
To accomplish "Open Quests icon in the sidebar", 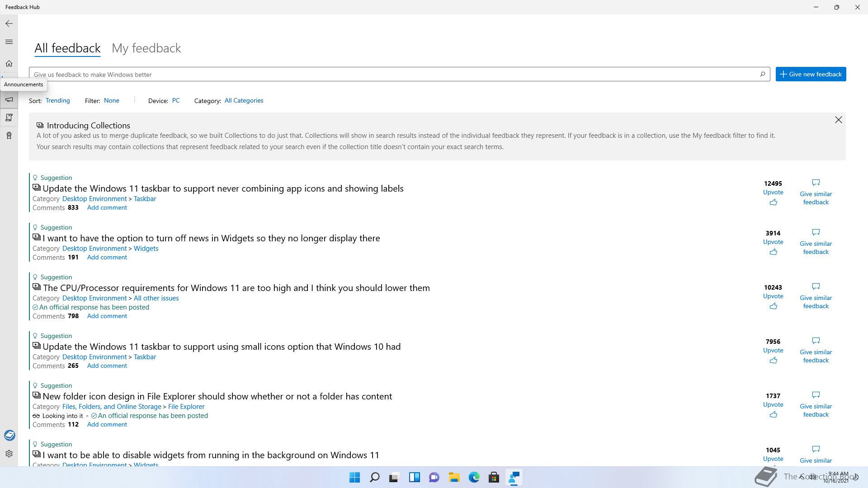I will tap(9, 117).
